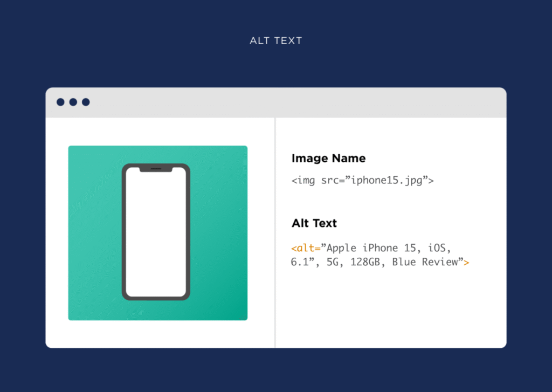
Task: Switch to the Alt Text section
Action: point(314,223)
